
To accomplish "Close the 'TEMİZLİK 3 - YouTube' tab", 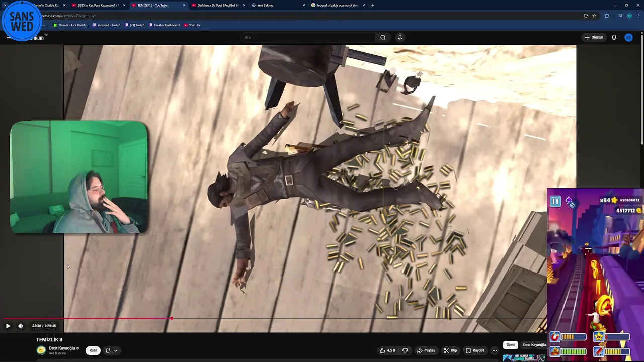I will (184, 5).
